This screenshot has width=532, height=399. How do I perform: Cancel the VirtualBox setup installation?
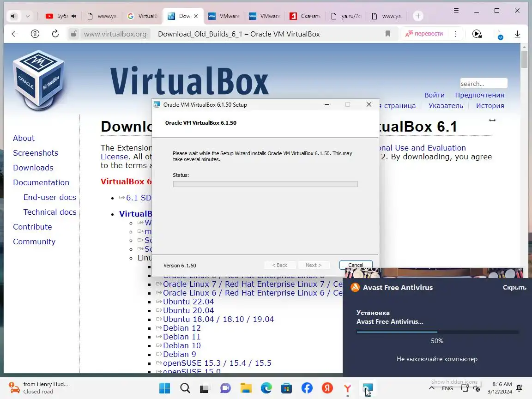[356, 265]
